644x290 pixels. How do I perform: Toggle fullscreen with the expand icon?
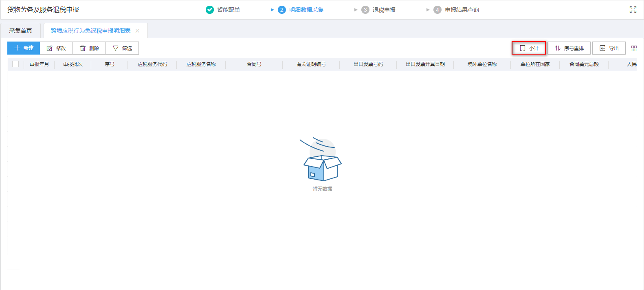point(633,10)
